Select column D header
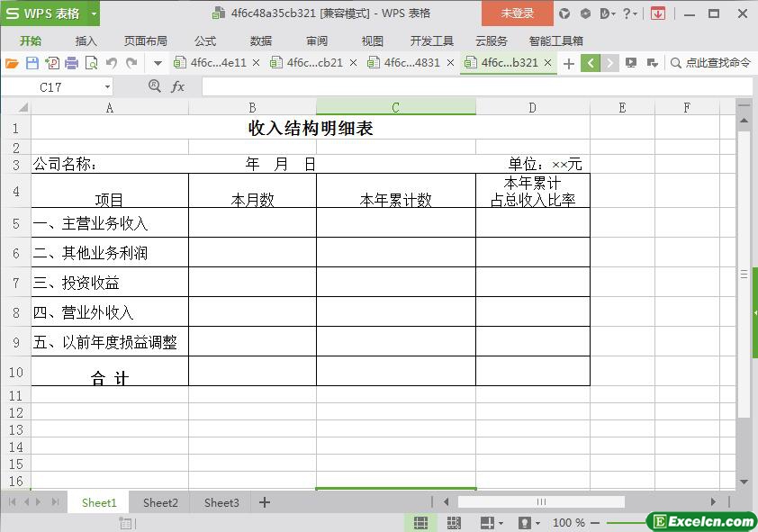The height and width of the screenshot is (532, 758). (x=532, y=107)
